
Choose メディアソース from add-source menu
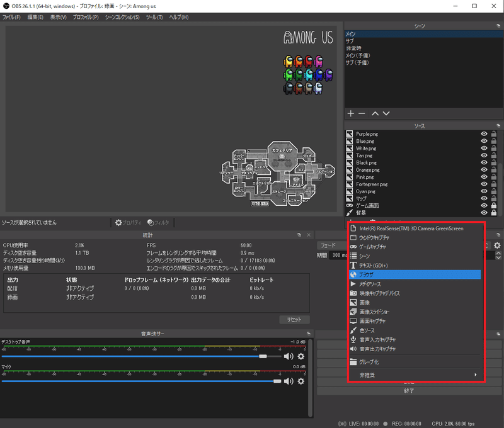click(x=415, y=284)
